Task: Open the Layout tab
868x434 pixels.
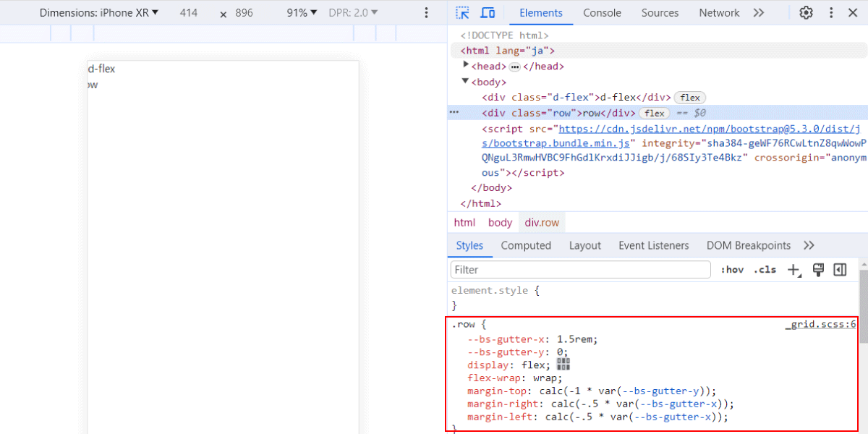Action: (584, 245)
